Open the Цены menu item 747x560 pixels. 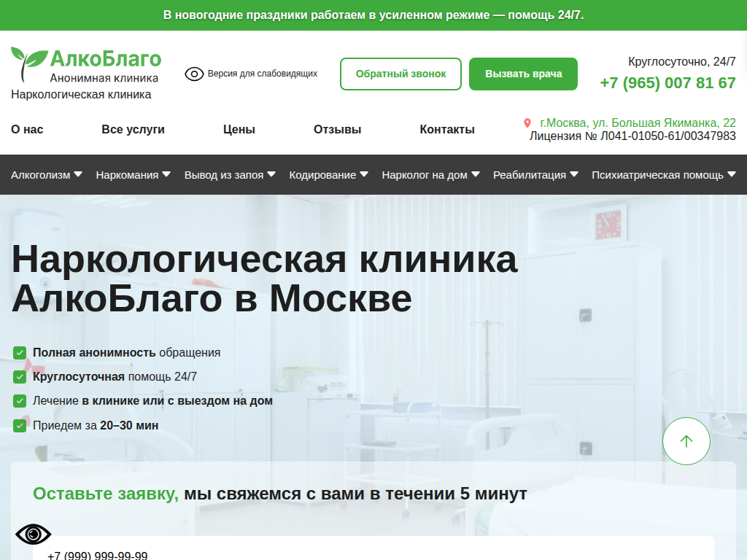[239, 129]
